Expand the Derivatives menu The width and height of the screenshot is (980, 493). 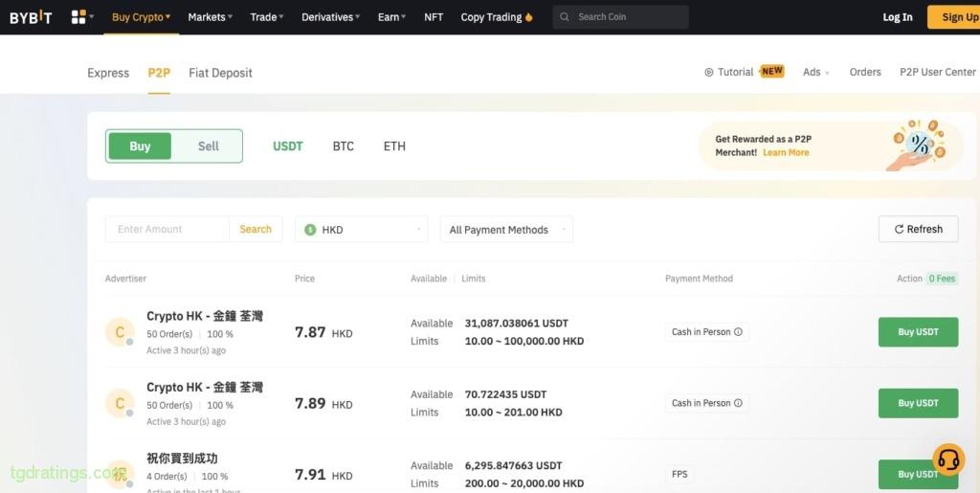(x=330, y=17)
